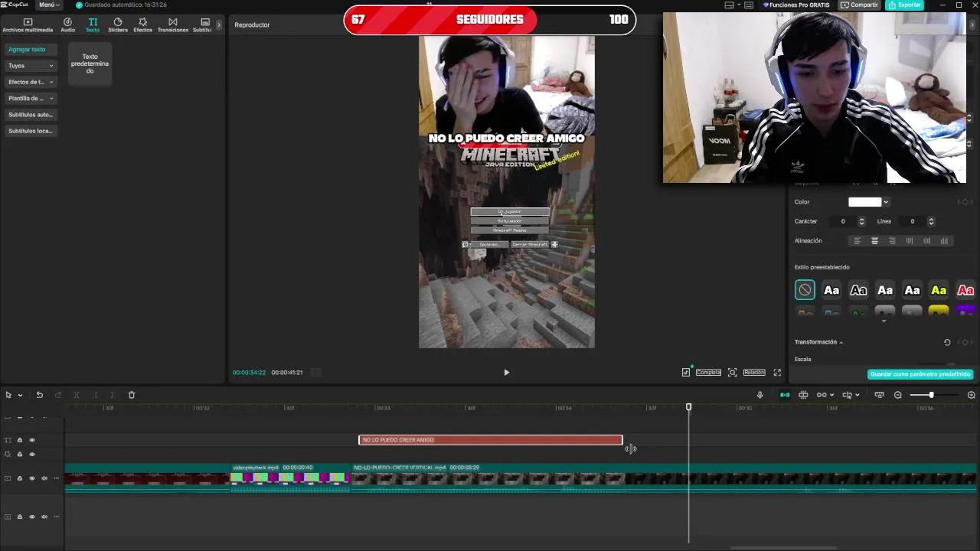Open the text Color dropdown
This screenshot has height=551, width=980.
[x=886, y=202]
